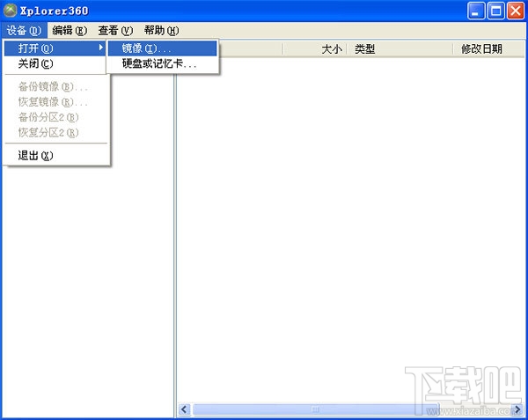Click the Xplorer360 title bar icon
Image resolution: width=528 pixels, height=420 pixels.
(10, 11)
